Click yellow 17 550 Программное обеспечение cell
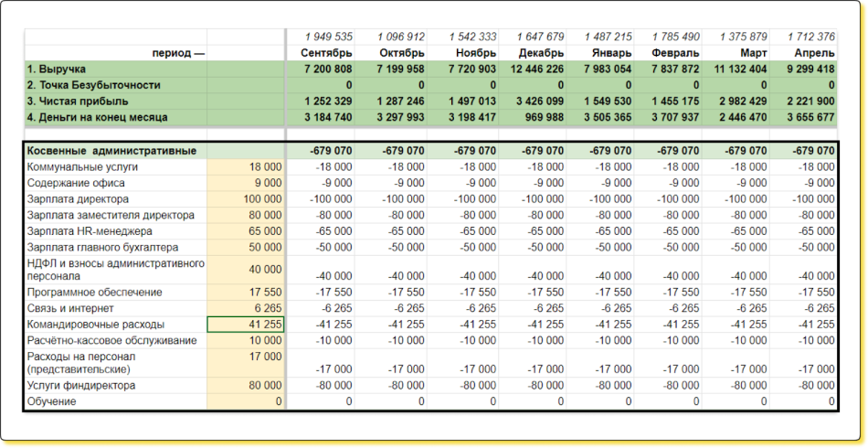The width and height of the screenshot is (868, 448). click(x=246, y=292)
